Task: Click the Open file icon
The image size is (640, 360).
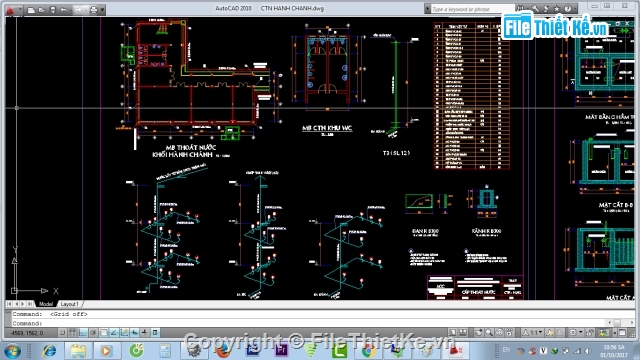Action: point(42,10)
